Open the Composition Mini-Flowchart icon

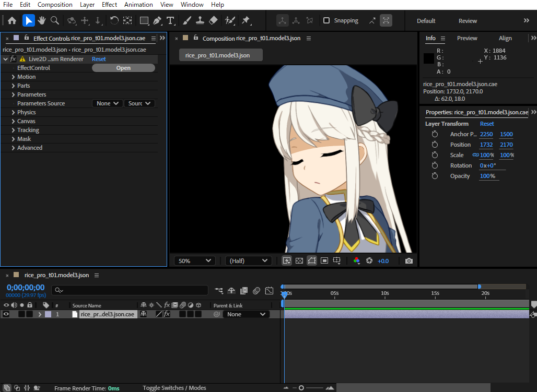pos(218,291)
